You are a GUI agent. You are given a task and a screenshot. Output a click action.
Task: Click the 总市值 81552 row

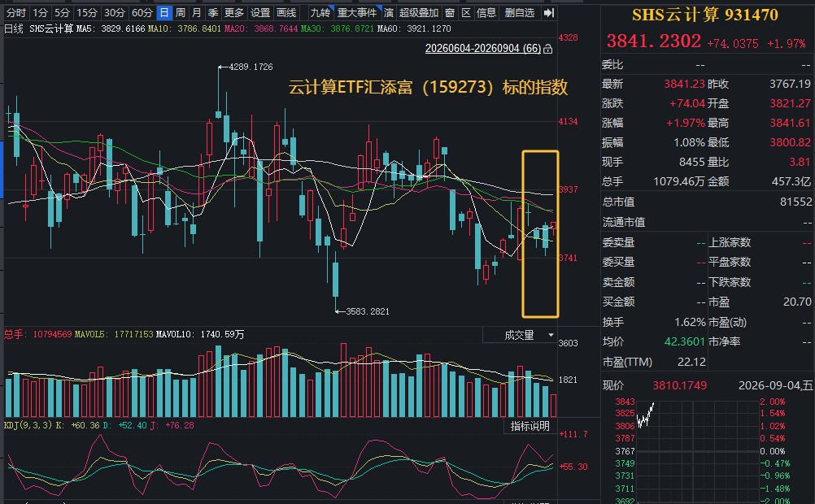pos(707,202)
